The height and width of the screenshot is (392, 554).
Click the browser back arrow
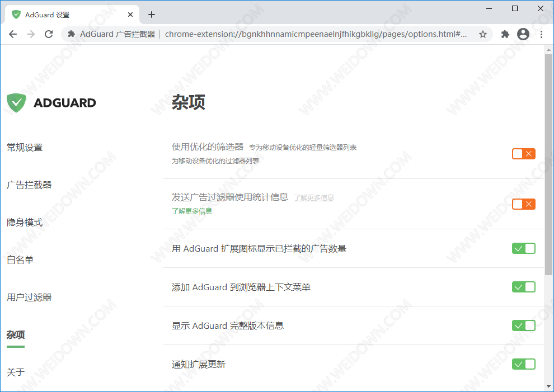[x=13, y=34]
